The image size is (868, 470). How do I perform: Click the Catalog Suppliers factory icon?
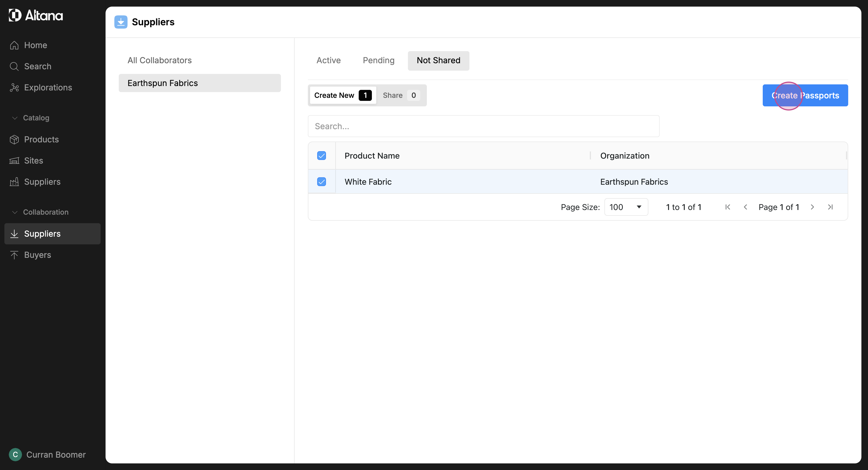[14, 182]
